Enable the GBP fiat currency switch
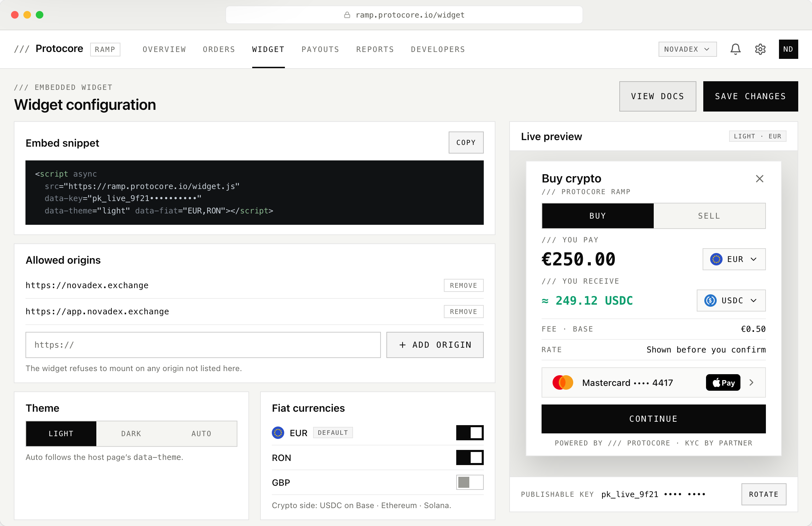The height and width of the screenshot is (526, 812). tap(470, 482)
